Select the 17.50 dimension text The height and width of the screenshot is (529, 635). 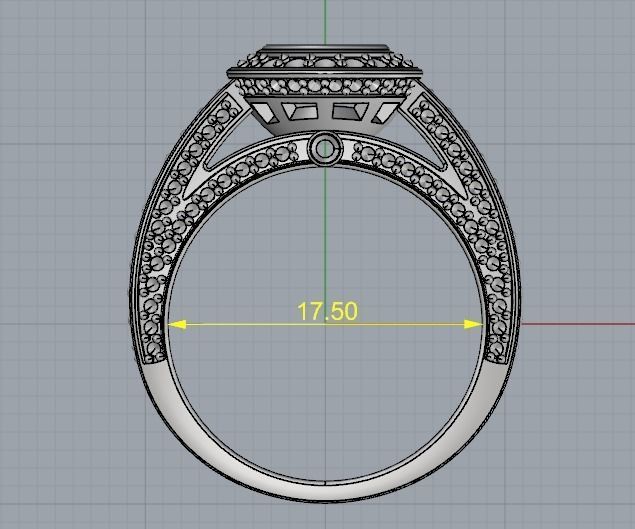328,311
